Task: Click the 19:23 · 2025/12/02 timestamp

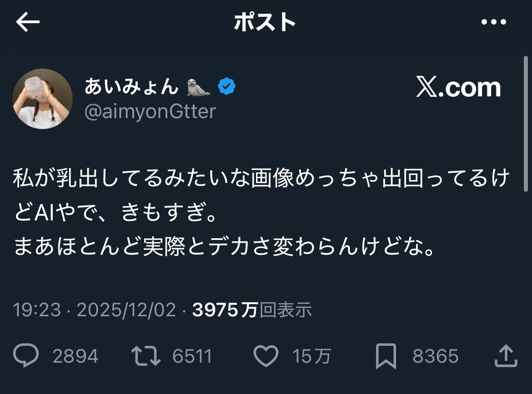Action: tap(94, 310)
